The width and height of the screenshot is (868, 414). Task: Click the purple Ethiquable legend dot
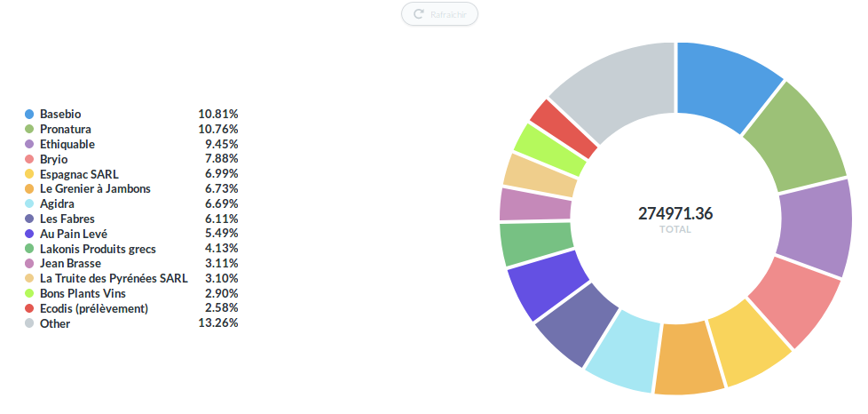click(29, 144)
